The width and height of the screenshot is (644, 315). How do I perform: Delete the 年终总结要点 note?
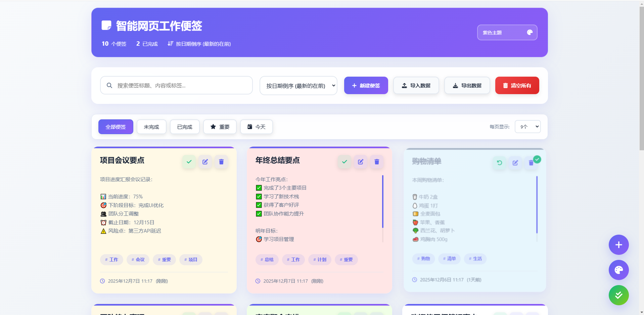click(x=376, y=162)
